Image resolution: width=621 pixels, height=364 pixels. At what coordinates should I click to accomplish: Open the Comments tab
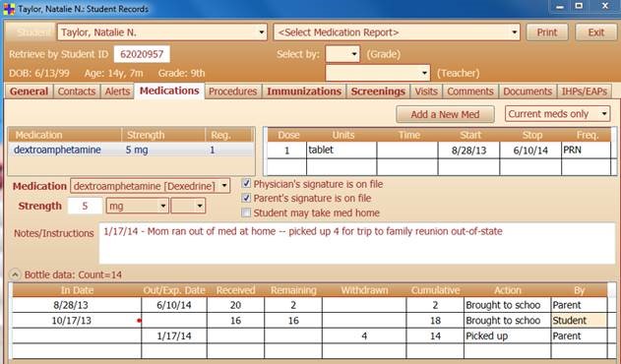(x=470, y=91)
